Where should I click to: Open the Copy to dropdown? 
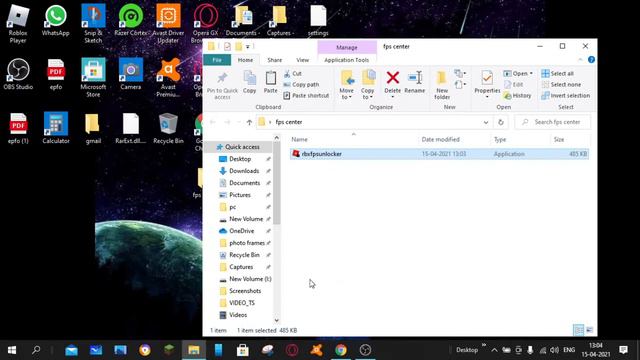(367, 85)
